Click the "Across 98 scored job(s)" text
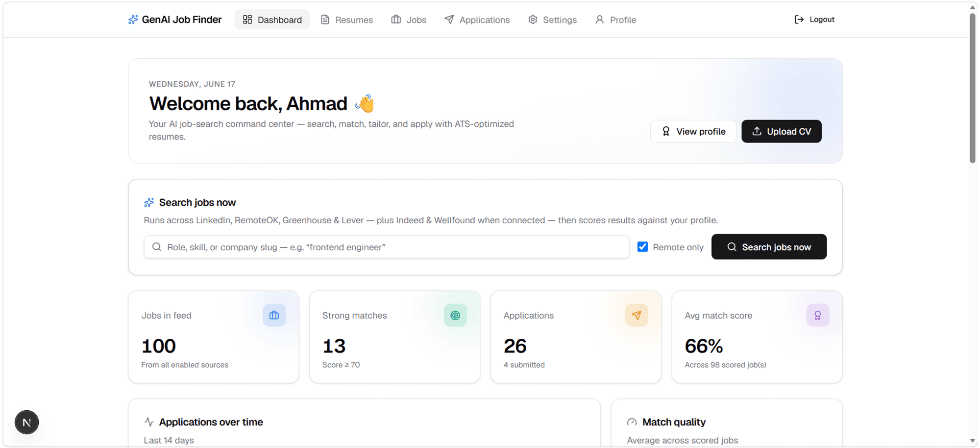Image resolution: width=980 pixels, height=448 pixels. pos(725,365)
